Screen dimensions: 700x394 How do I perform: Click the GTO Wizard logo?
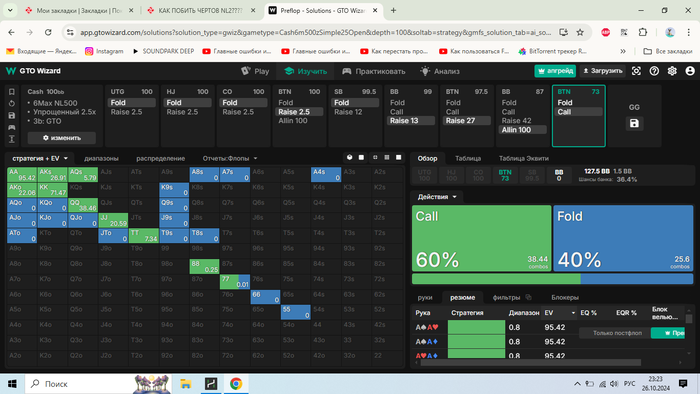click(x=33, y=71)
